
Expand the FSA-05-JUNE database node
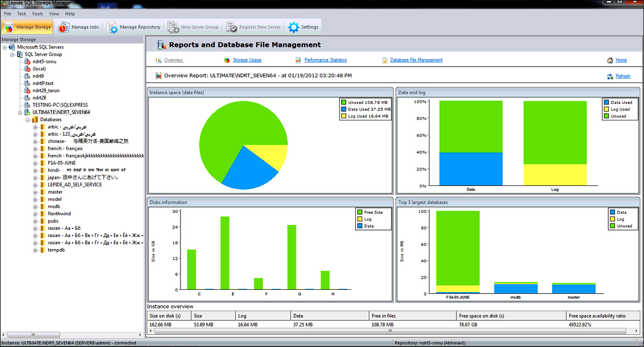[x=35, y=163]
